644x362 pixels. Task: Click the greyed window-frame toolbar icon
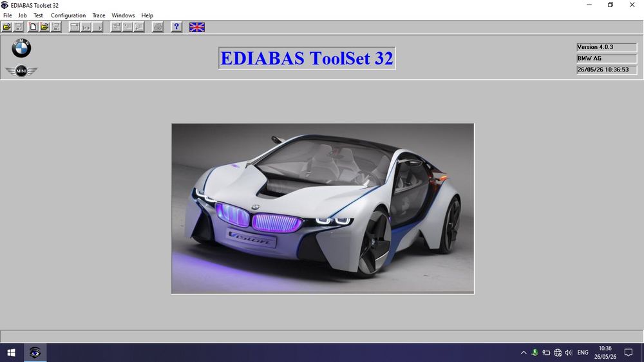pyautogui.click(x=74, y=27)
